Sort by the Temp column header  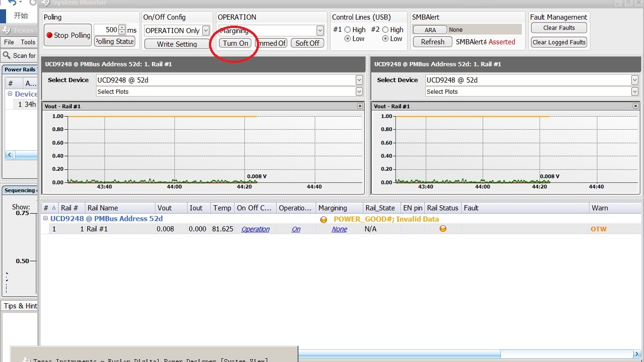[222, 208]
